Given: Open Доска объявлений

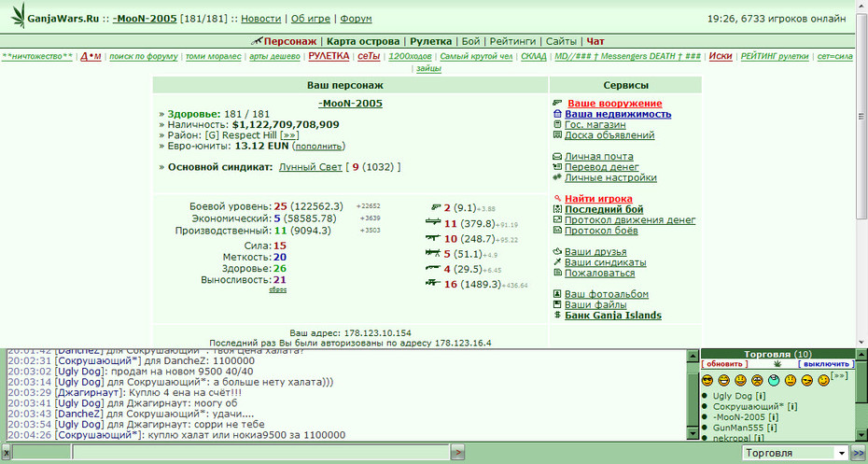Looking at the screenshot, I should click(609, 135).
